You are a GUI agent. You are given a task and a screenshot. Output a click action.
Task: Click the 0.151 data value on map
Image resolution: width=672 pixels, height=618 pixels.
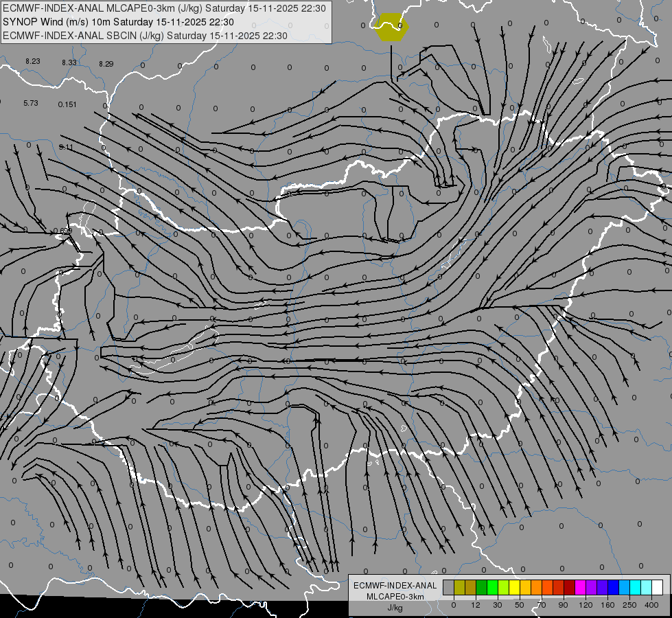coord(67,104)
